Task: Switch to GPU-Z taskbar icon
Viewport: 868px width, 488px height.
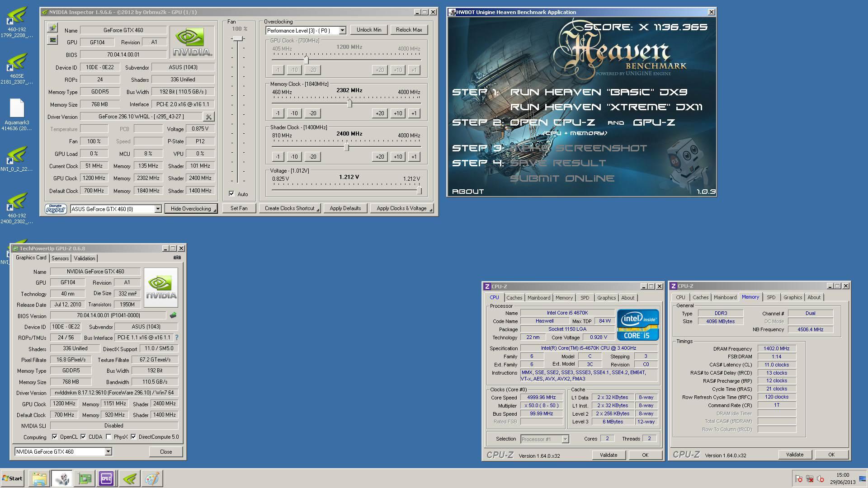Action: 84,479
